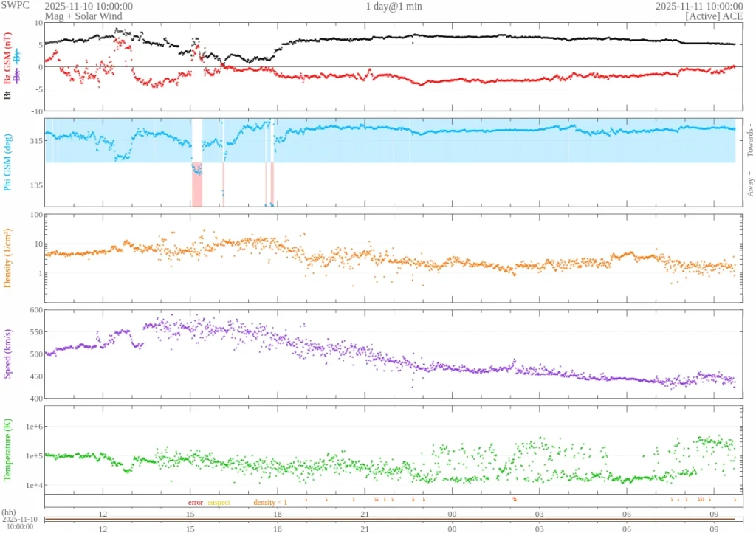Open the [Active] ACE source selector
Image resolution: width=756 pixels, height=533 pixels.
click(x=714, y=16)
